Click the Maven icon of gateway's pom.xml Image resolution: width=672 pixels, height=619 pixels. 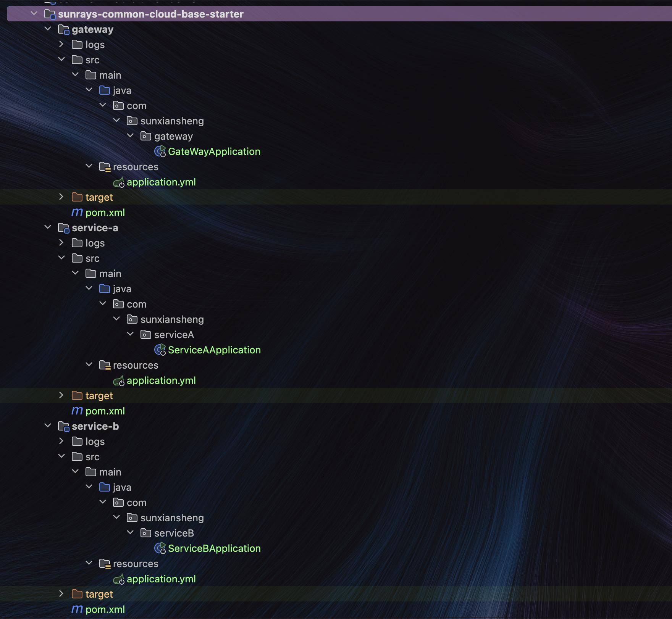[x=77, y=213]
